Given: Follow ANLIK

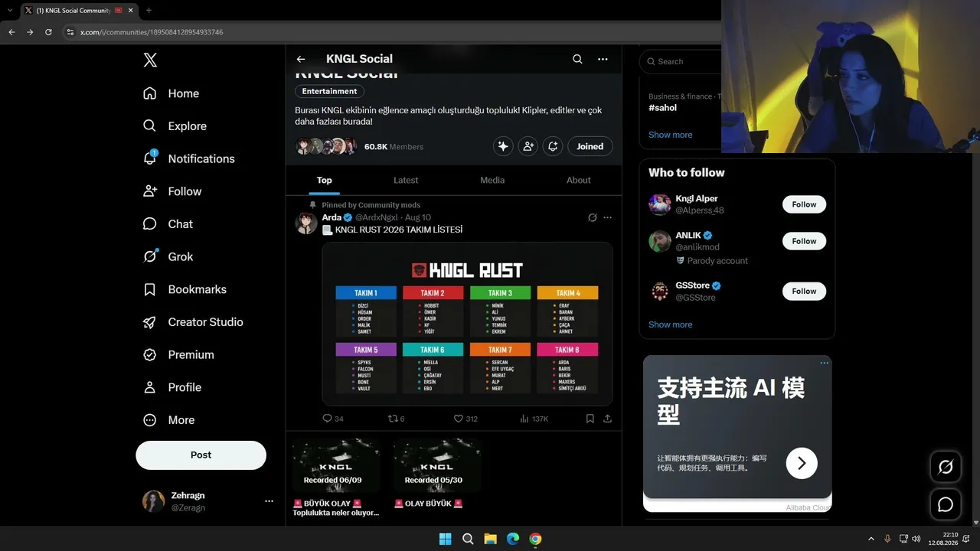Looking at the screenshot, I should 804,241.
